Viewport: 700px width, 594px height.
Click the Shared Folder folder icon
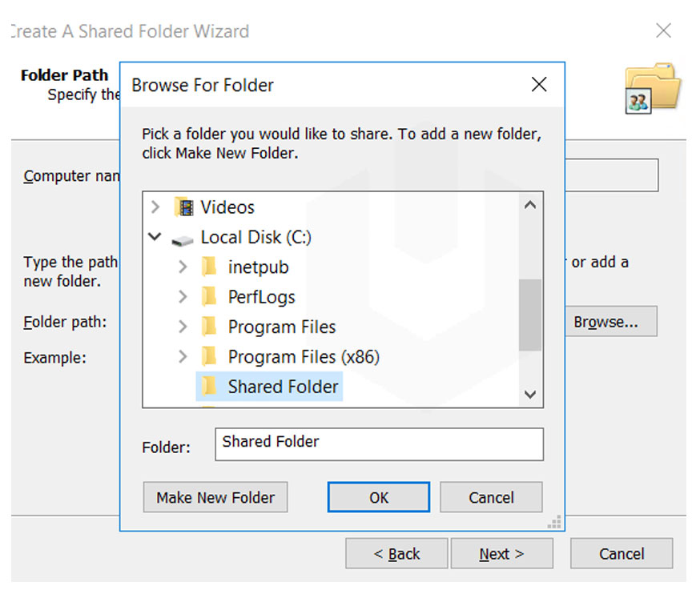[207, 386]
